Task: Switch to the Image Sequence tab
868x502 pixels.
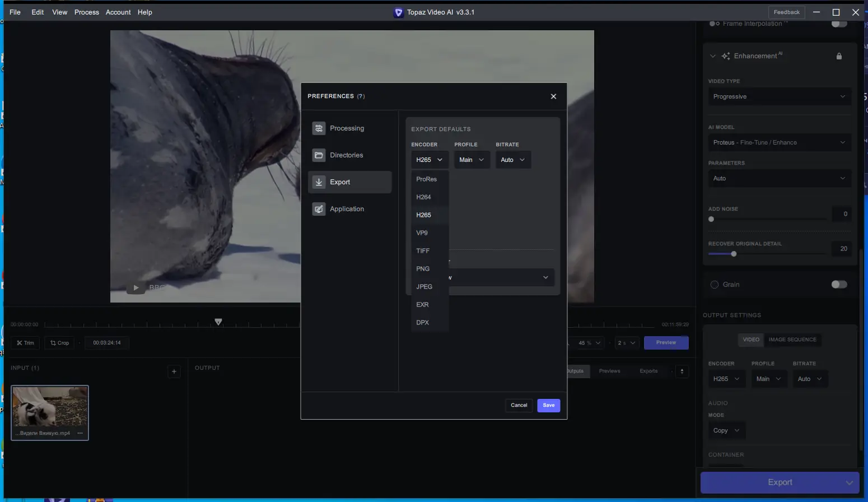Action: (792, 340)
